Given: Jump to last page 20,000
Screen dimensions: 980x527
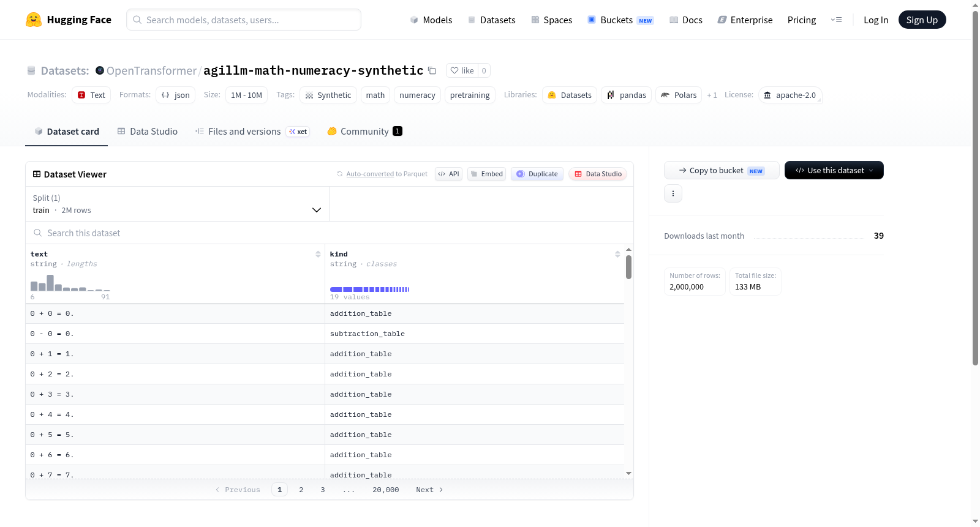Looking at the screenshot, I should click(386, 490).
